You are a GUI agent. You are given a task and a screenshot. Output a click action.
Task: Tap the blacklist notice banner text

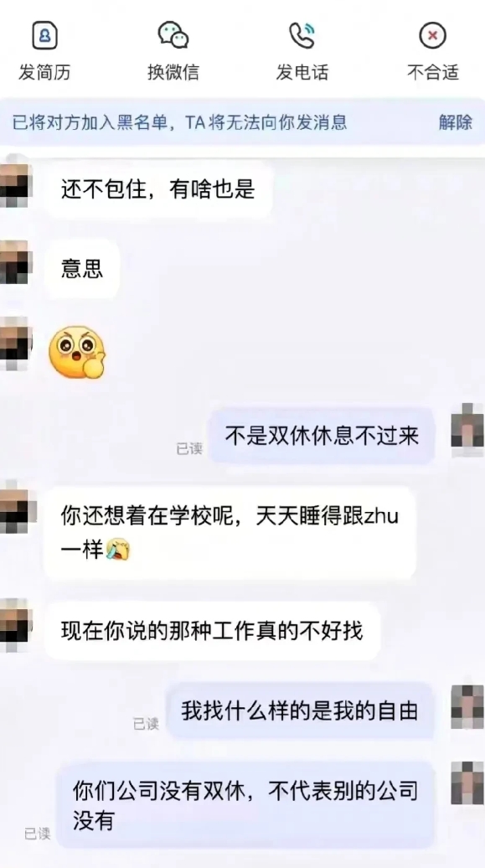coord(180,122)
